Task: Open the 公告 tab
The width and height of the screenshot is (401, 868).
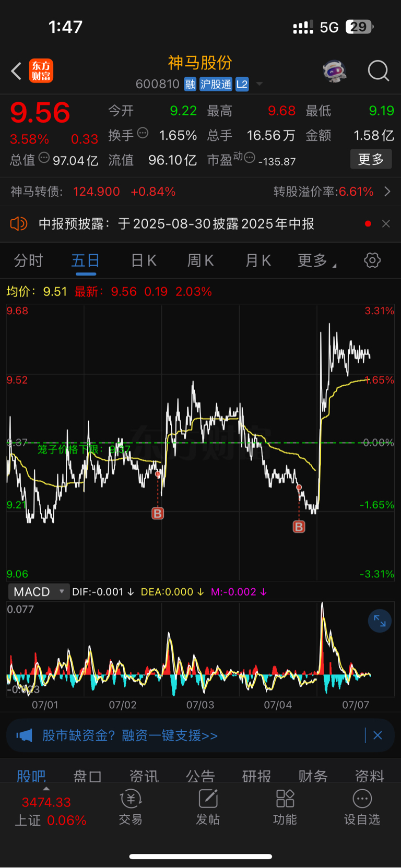Action: tap(200, 776)
